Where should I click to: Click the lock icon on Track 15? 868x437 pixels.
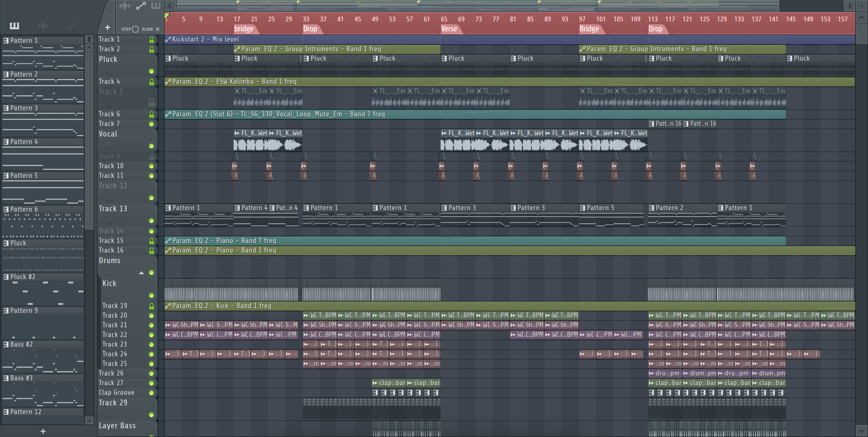click(x=152, y=241)
